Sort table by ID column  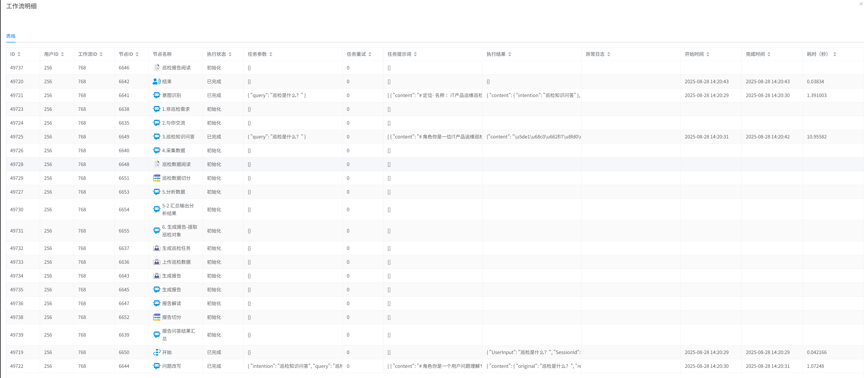pyautogui.click(x=19, y=54)
